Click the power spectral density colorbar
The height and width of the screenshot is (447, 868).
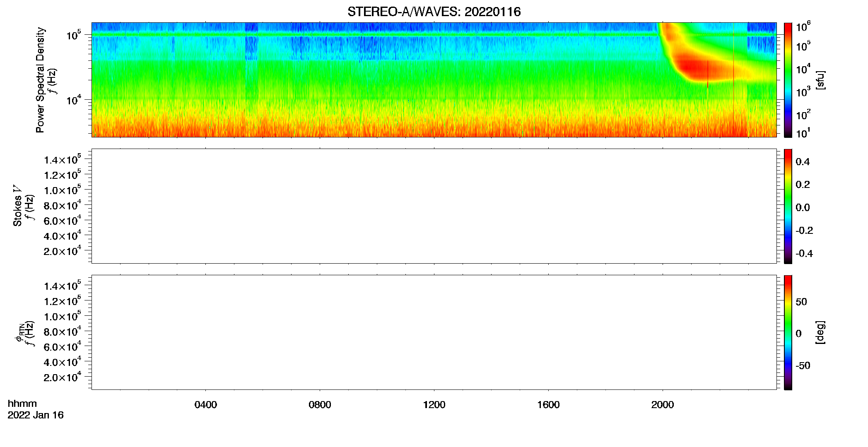point(788,80)
